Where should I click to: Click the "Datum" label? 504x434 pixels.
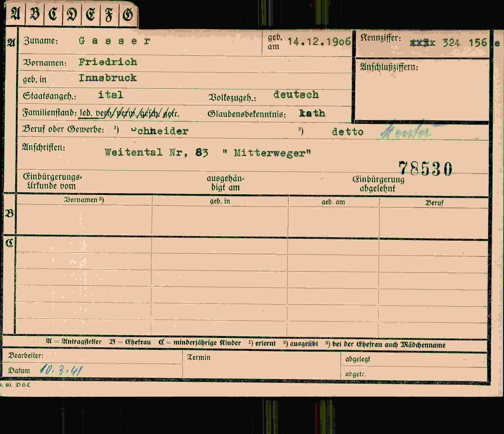(19, 370)
